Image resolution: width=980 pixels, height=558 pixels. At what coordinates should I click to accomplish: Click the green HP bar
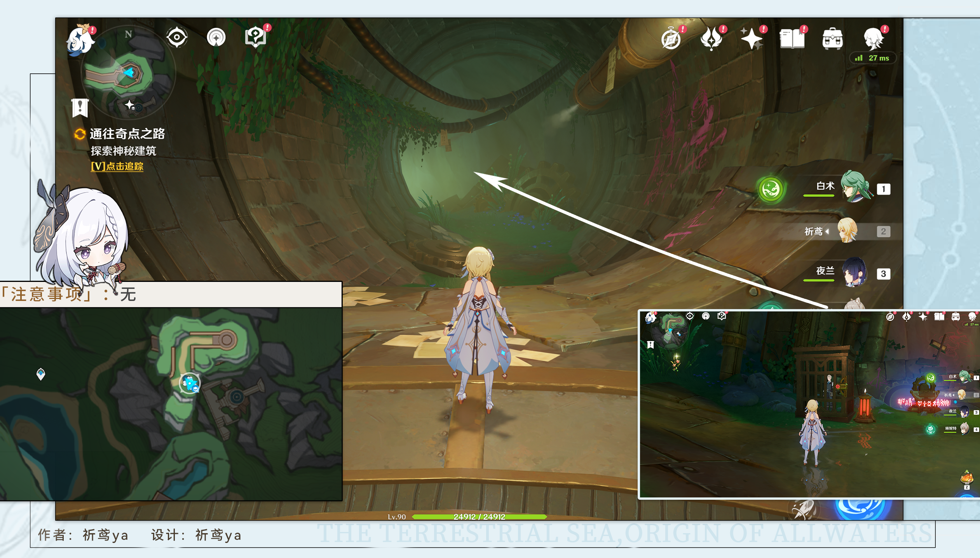point(479,517)
